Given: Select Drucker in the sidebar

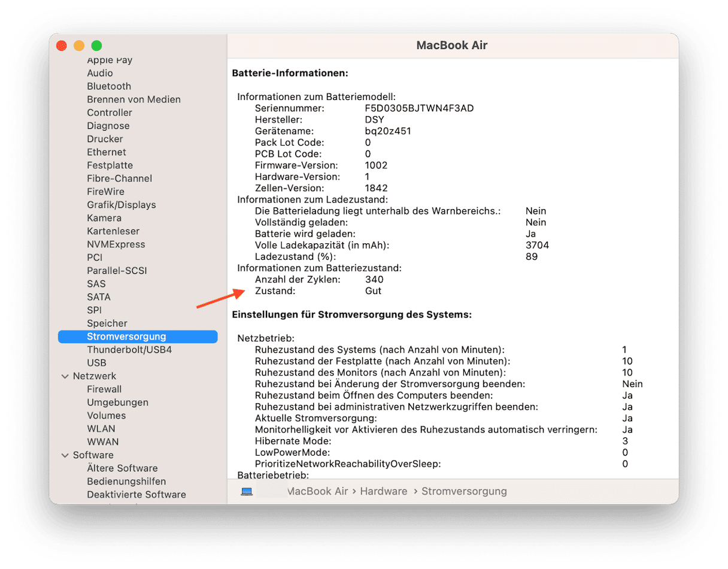Looking at the screenshot, I should coord(105,139).
